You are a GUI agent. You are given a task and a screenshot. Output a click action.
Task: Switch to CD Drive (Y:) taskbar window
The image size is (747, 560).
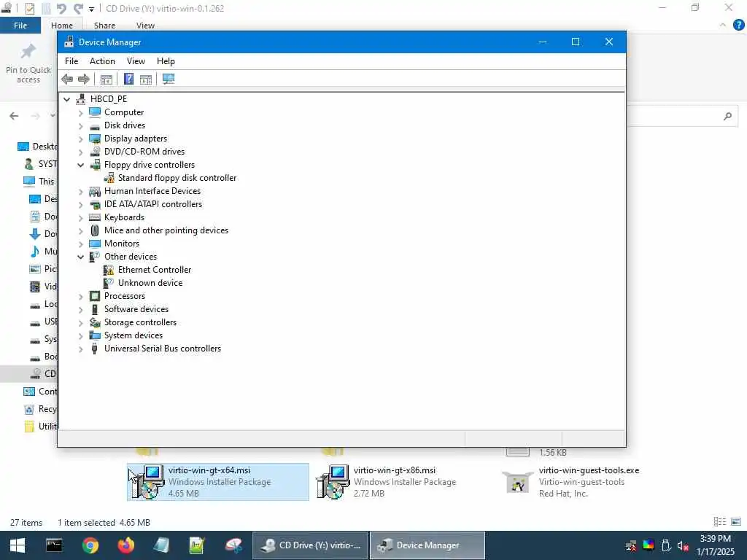click(309, 545)
